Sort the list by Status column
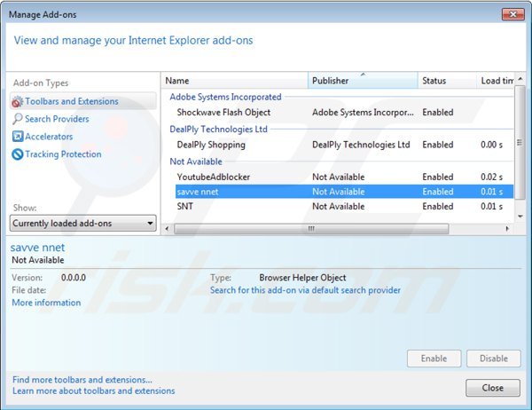Screen dimensions: 532x410 (447, 81)
